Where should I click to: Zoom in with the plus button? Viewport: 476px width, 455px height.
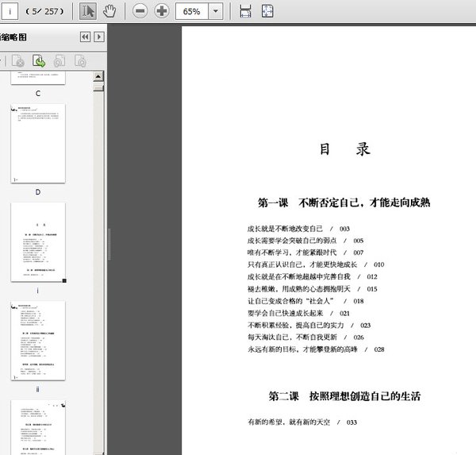[x=162, y=11]
